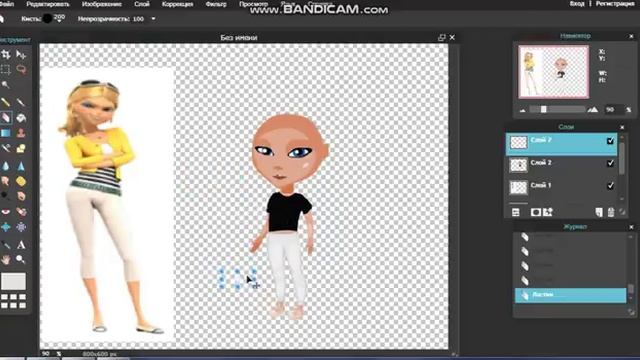Select the rectangular Marquee tool
This screenshot has height=360, width=640.
point(6,69)
